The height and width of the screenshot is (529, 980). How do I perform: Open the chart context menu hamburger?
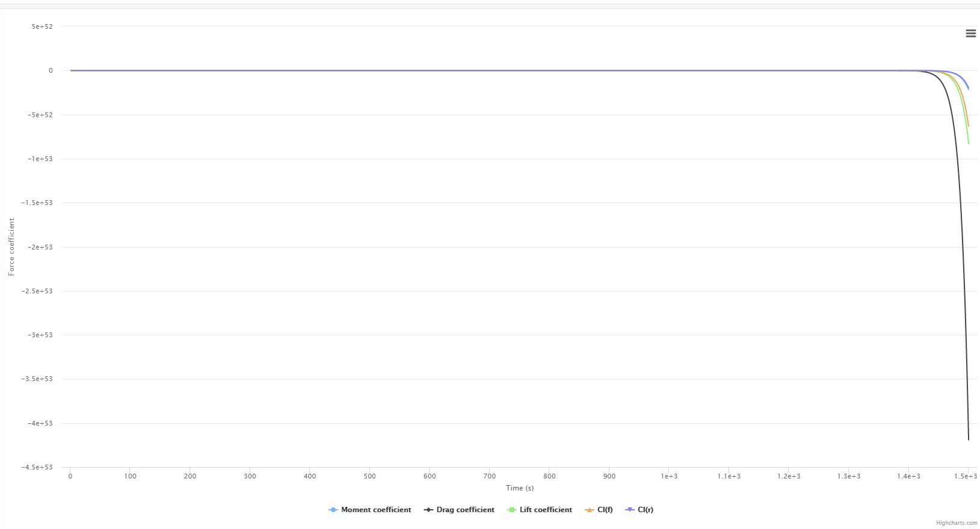(970, 34)
